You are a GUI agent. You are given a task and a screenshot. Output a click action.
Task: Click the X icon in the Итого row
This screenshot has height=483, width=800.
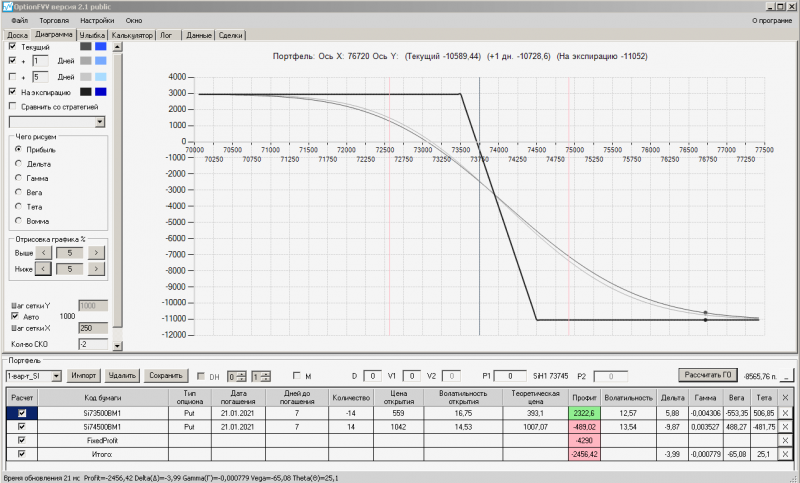[x=785, y=454]
